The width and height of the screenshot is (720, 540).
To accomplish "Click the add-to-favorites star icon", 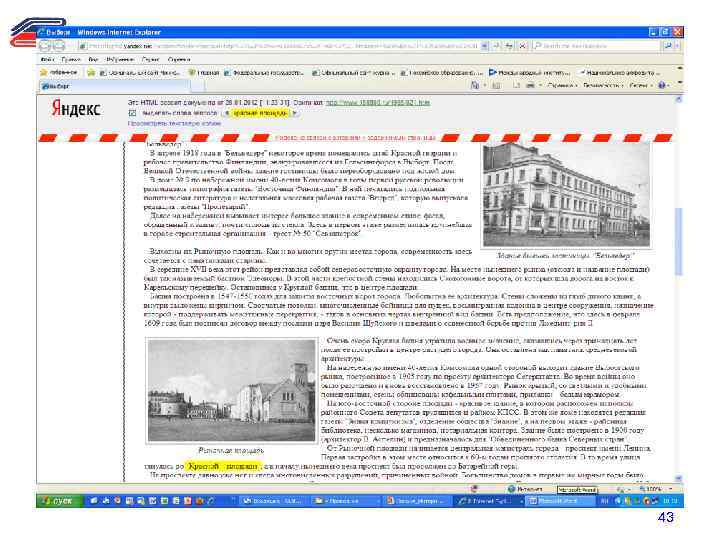I will [x=91, y=73].
